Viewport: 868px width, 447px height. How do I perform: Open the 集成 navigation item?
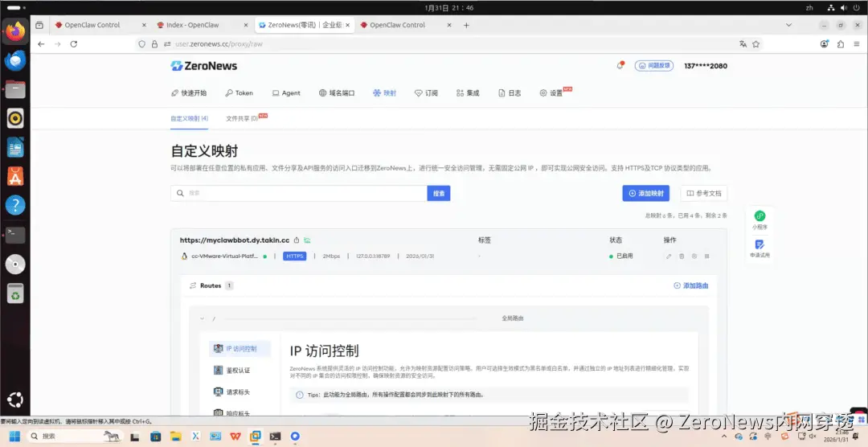[468, 93]
